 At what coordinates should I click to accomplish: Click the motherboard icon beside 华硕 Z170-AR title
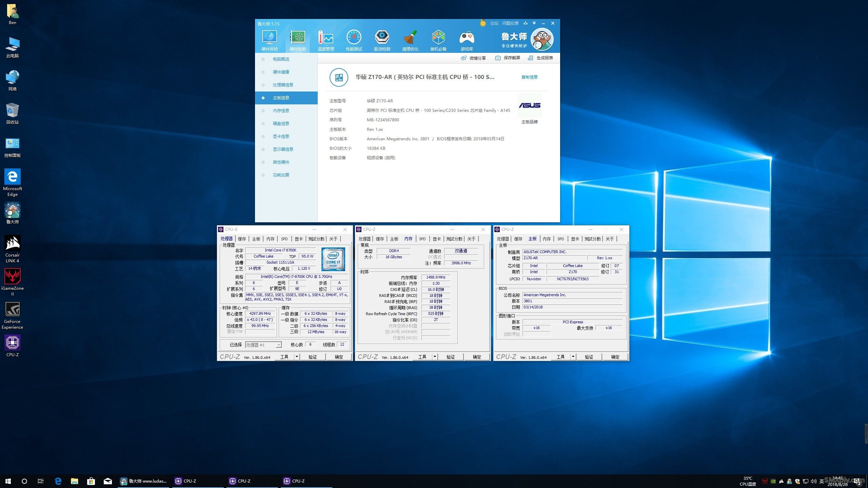point(339,77)
